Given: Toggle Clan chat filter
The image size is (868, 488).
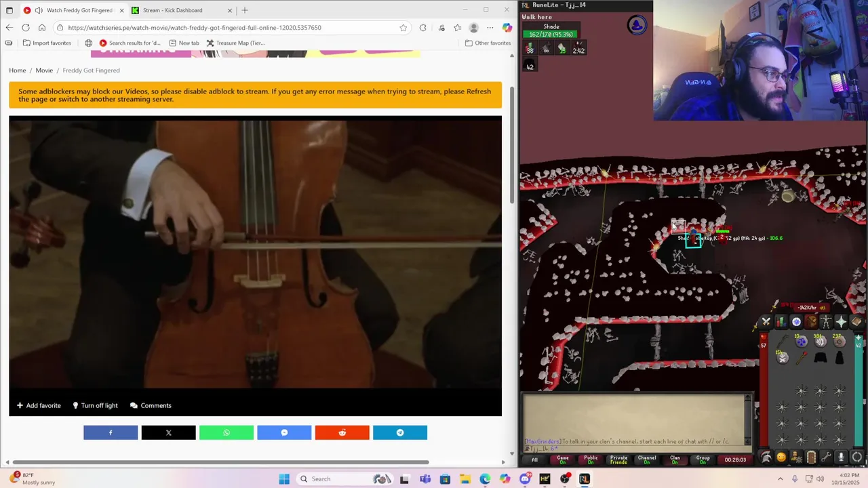Looking at the screenshot, I should [675, 460].
